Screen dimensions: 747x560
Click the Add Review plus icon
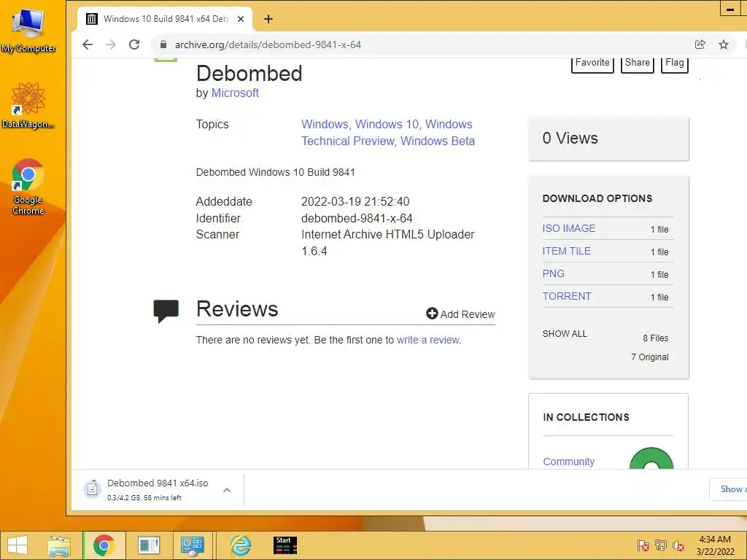pyautogui.click(x=432, y=314)
